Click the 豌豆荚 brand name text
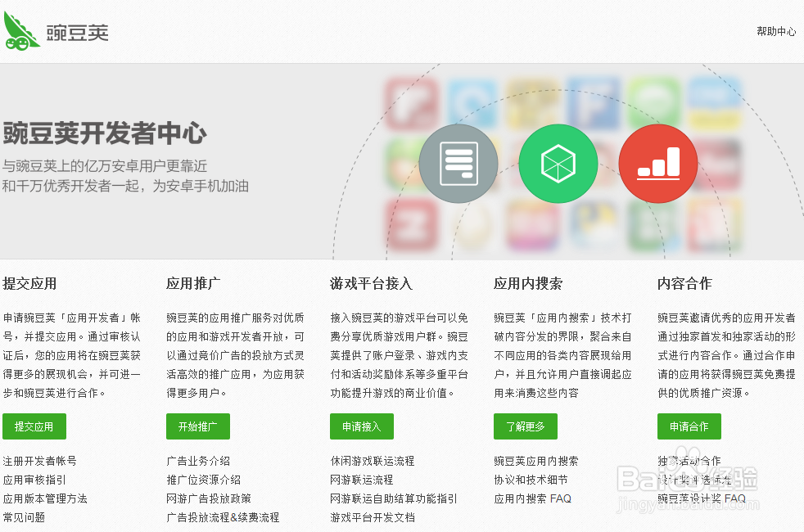The image size is (804, 532). (x=78, y=33)
